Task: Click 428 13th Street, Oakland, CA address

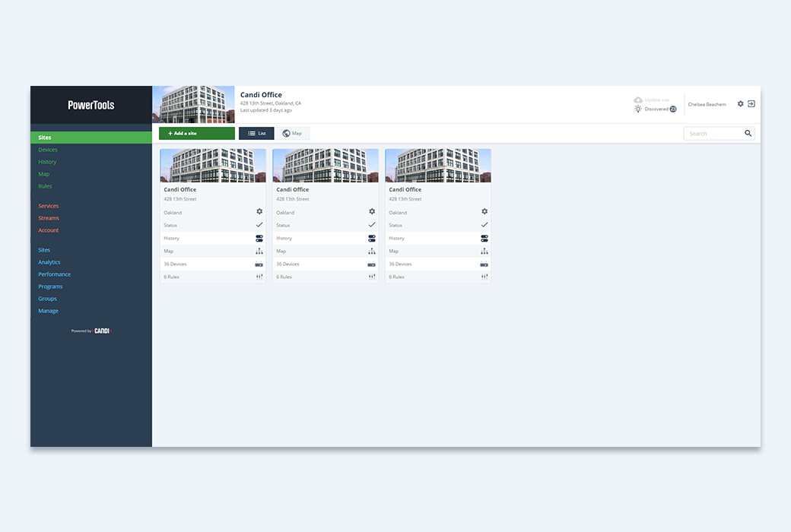Action: tap(271, 103)
